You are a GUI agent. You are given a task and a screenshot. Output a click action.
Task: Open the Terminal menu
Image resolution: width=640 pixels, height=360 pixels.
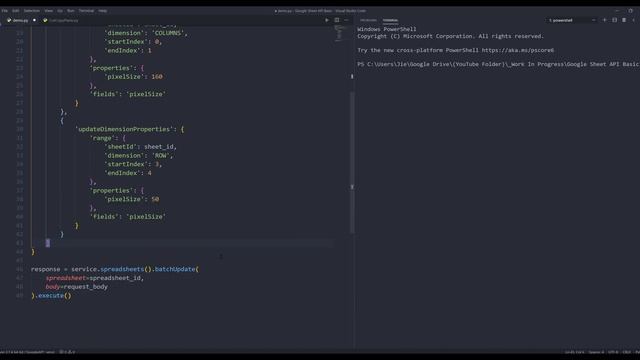click(x=86, y=11)
